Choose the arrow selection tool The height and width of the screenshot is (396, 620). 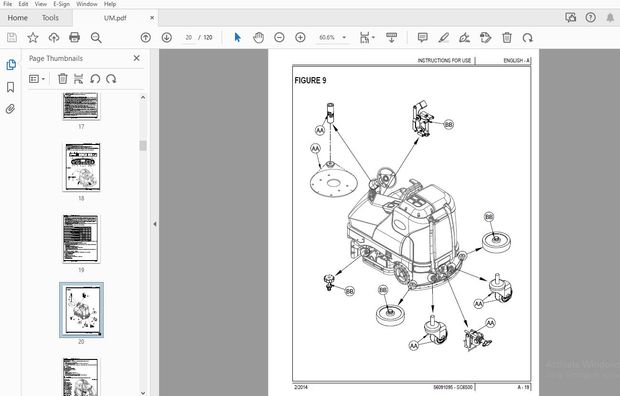tap(237, 38)
